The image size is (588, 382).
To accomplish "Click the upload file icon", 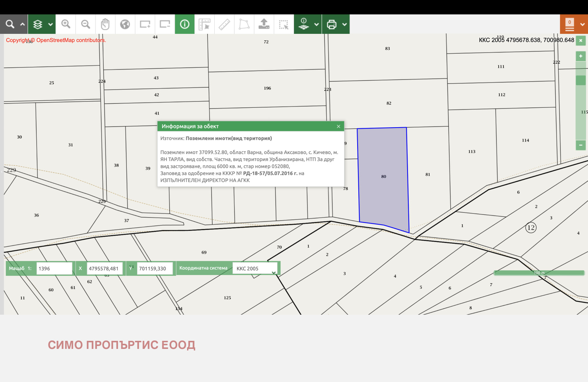I will (264, 24).
